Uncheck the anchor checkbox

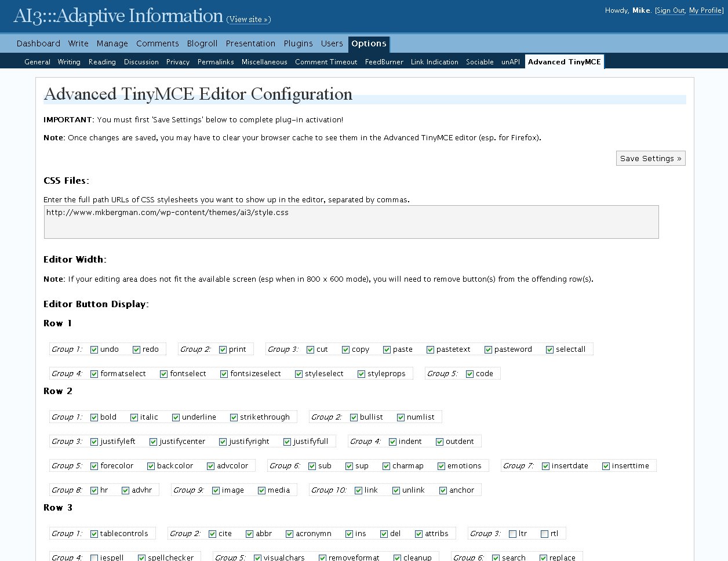coord(443,490)
